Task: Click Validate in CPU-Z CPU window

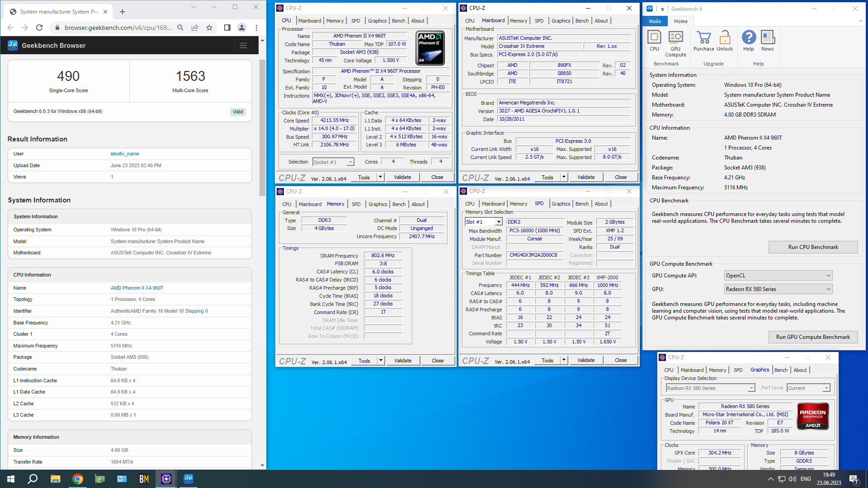Action: [x=402, y=177]
